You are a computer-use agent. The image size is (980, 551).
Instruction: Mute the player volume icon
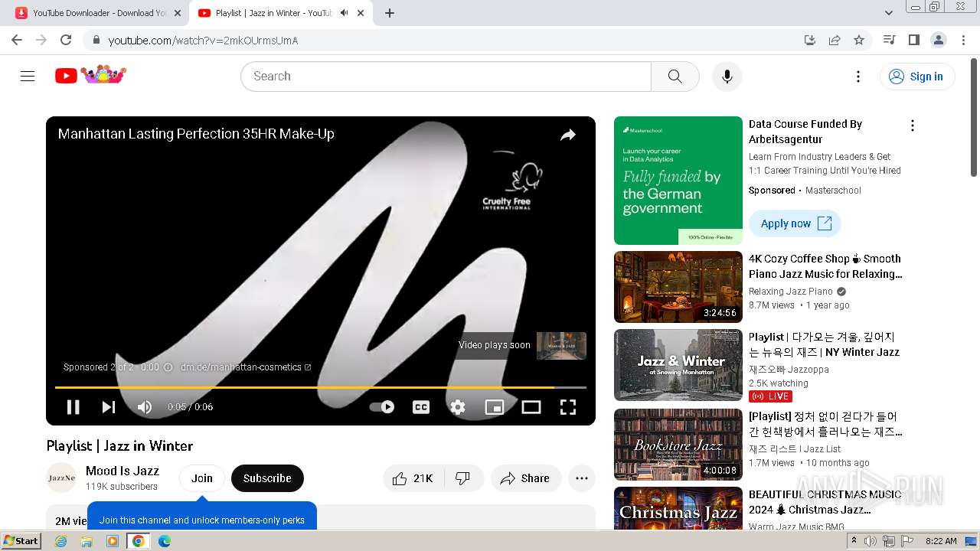click(144, 407)
